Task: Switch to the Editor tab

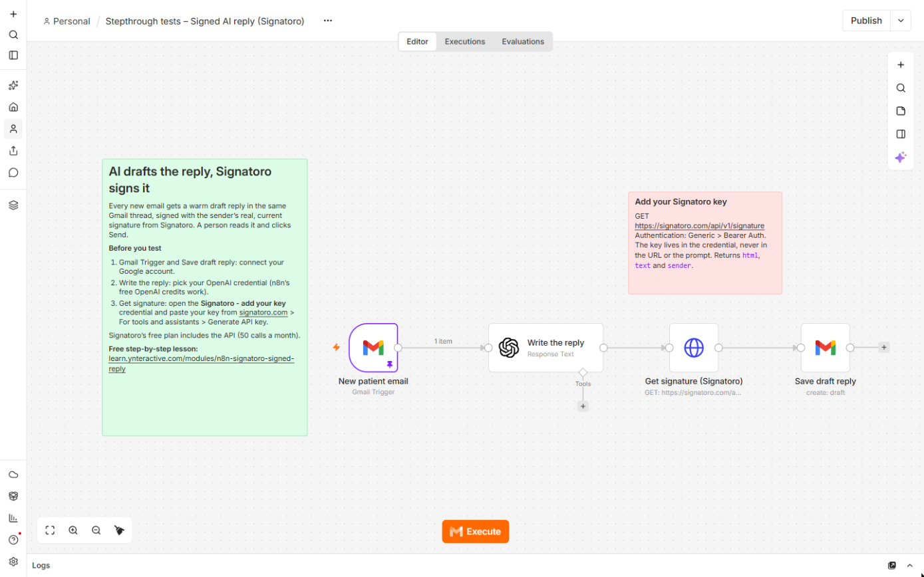Action: pyautogui.click(x=418, y=42)
